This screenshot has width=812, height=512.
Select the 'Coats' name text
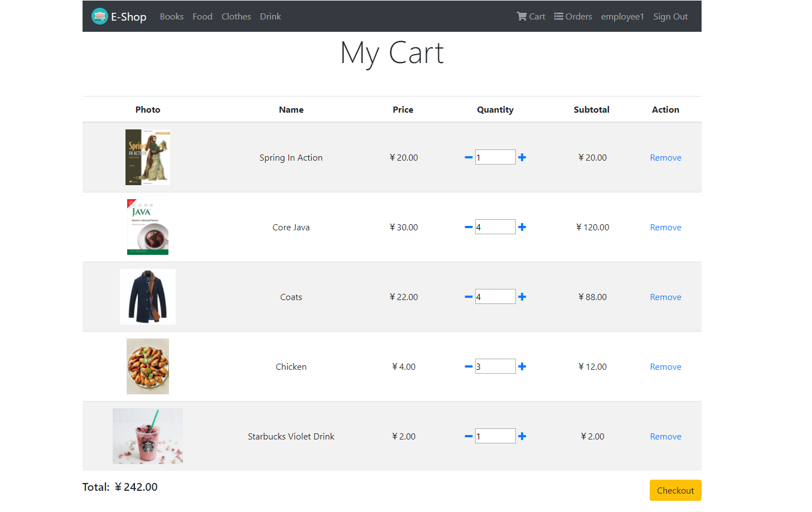point(291,297)
